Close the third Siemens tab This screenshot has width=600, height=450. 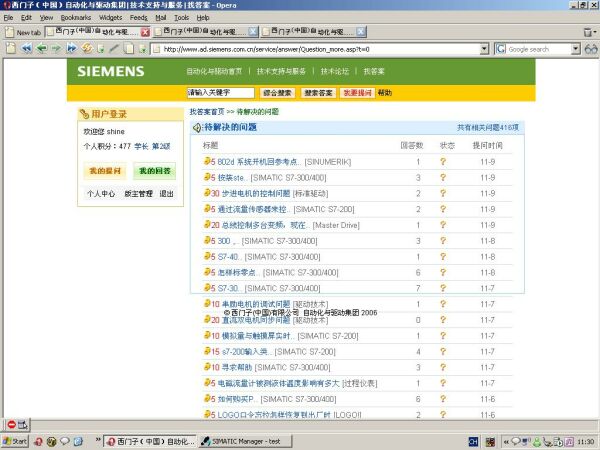point(360,32)
